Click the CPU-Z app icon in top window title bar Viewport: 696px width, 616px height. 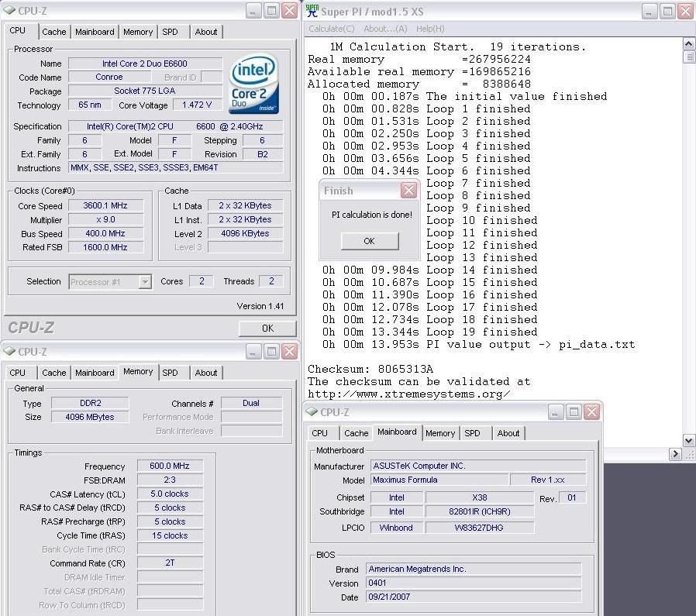9,10
